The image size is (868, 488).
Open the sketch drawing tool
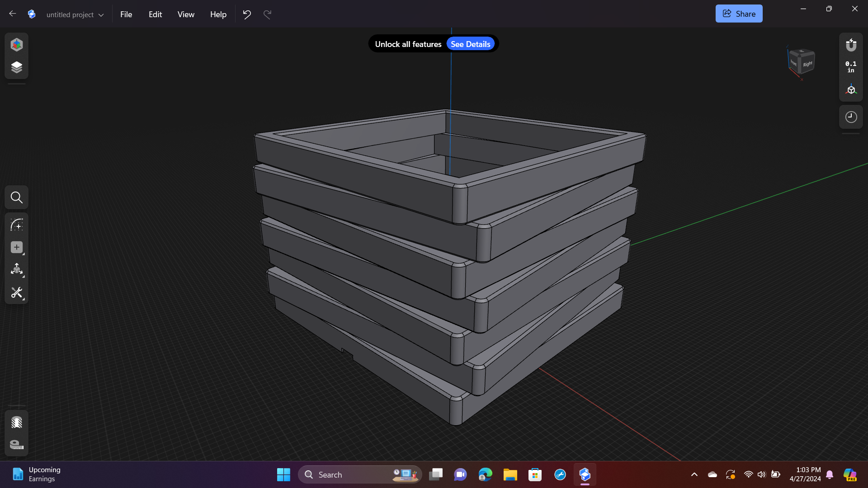pyautogui.click(x=16, y=225)
